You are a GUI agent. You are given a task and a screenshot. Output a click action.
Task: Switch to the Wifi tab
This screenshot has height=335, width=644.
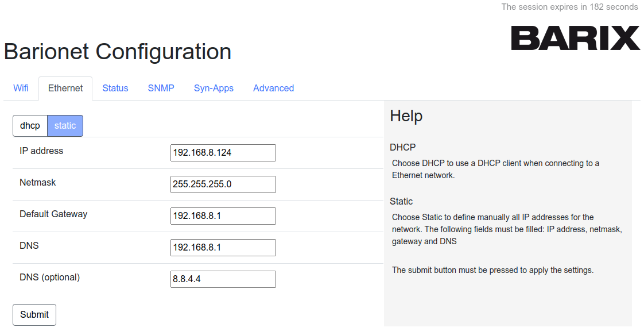coord(21,88)
